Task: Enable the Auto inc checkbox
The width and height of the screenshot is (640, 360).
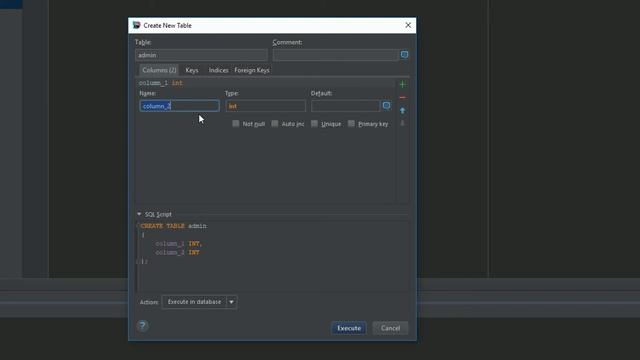Action: (275, 124)
